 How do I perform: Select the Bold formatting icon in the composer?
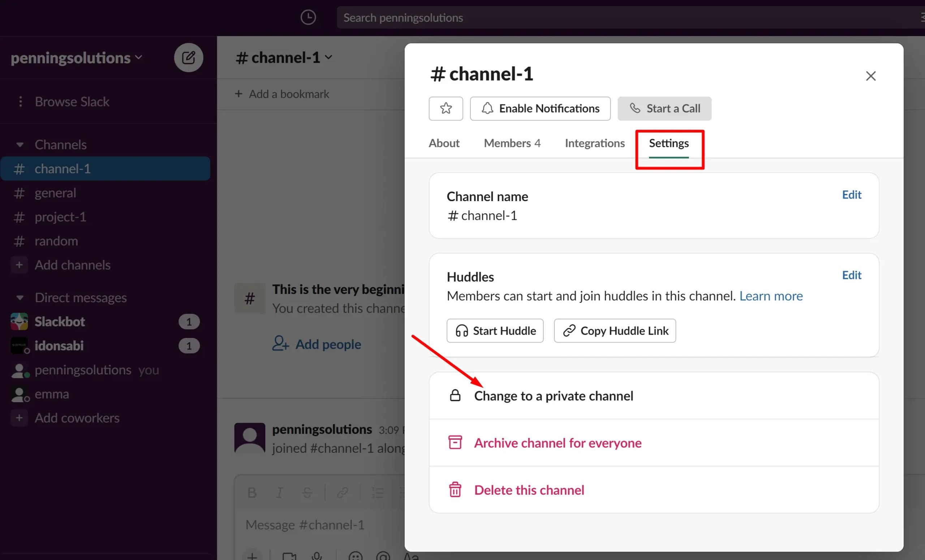[x=252, y=492]
